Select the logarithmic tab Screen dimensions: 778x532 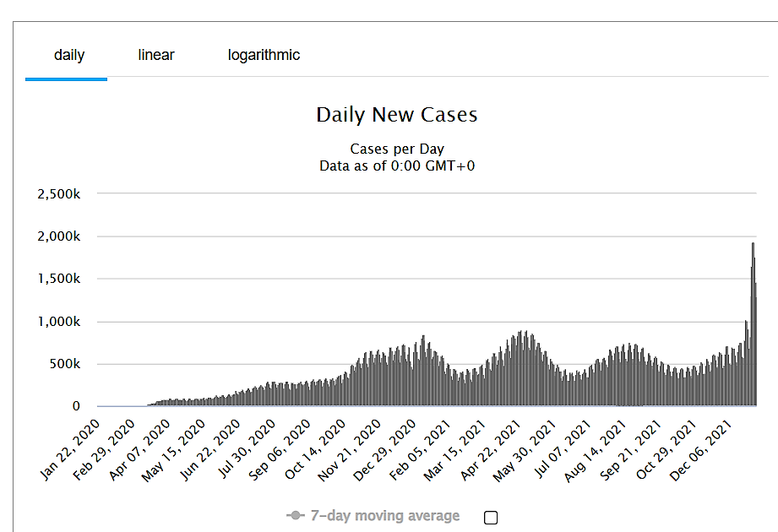pos(264,55)
